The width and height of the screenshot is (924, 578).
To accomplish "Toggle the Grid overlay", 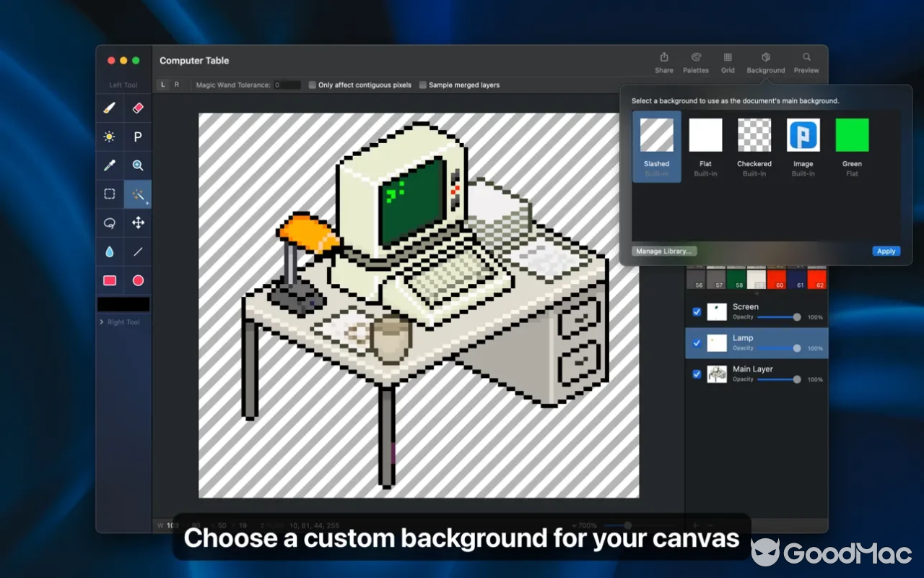I will pos(728,61).
